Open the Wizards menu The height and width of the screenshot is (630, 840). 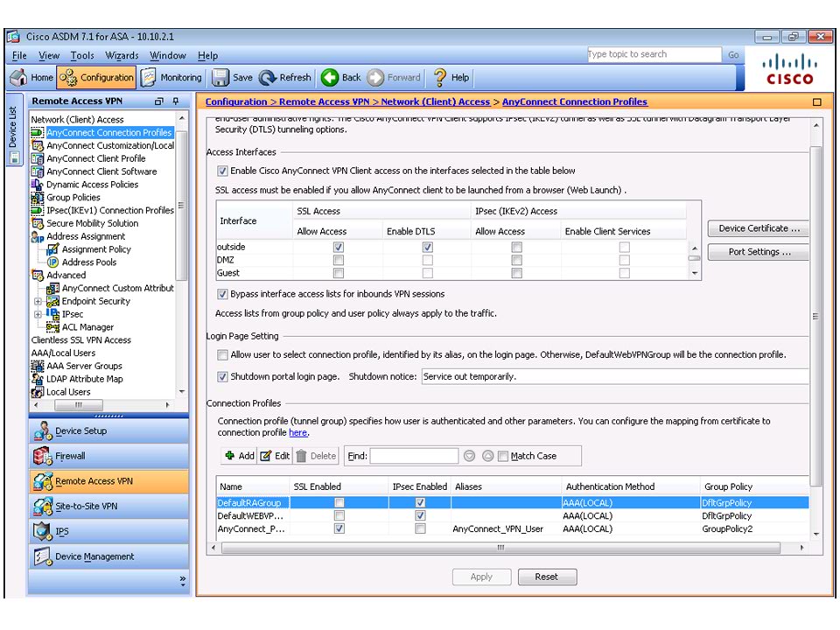click(122, 55)
